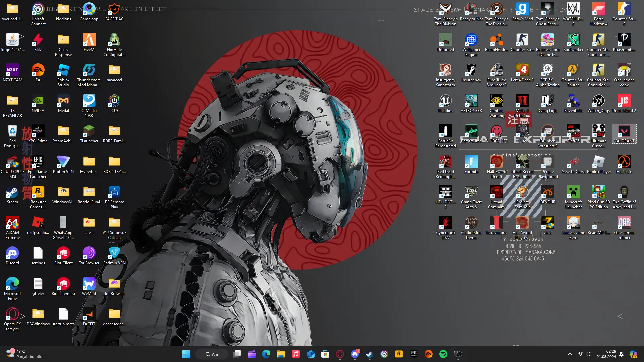Open File Explorer from the taskbar

click(x=281, y=354)
